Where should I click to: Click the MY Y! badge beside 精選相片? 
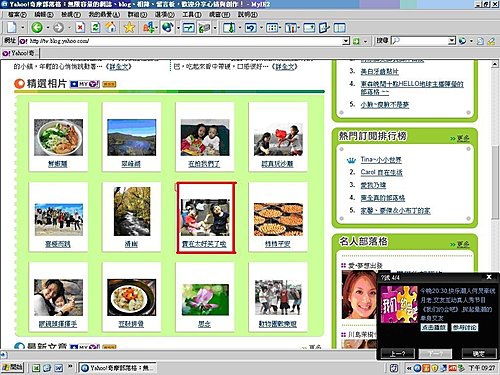[x=85, y=84]
